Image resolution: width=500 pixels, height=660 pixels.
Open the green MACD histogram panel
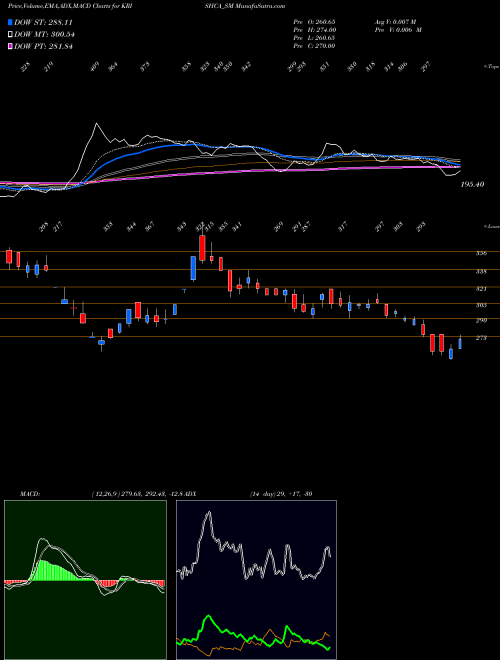tap(85, 580)
